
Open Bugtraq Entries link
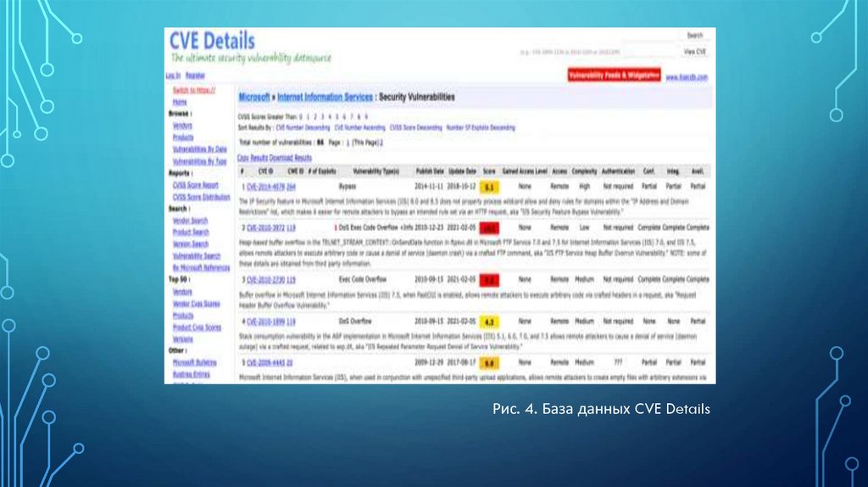[x=191, y=374]
